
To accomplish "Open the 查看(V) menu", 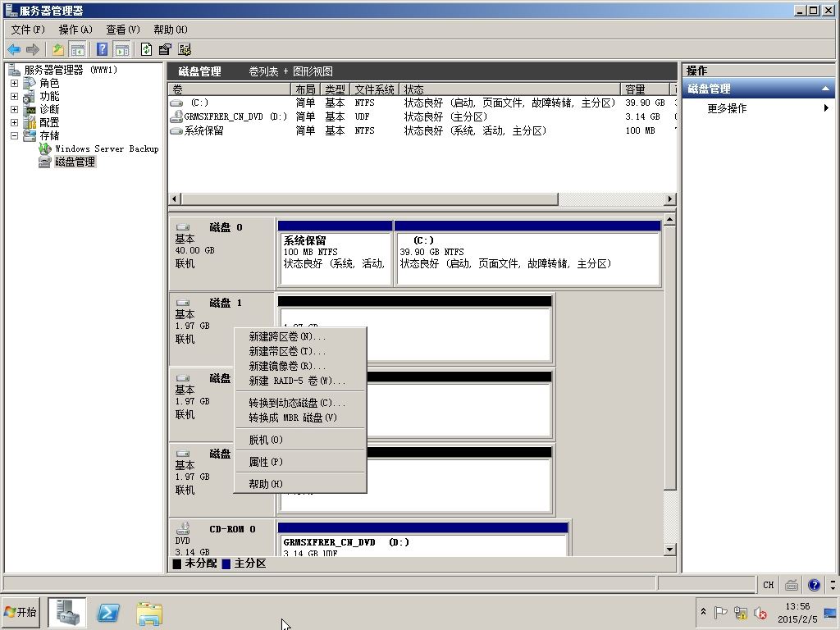I will (x=123, y=30).
